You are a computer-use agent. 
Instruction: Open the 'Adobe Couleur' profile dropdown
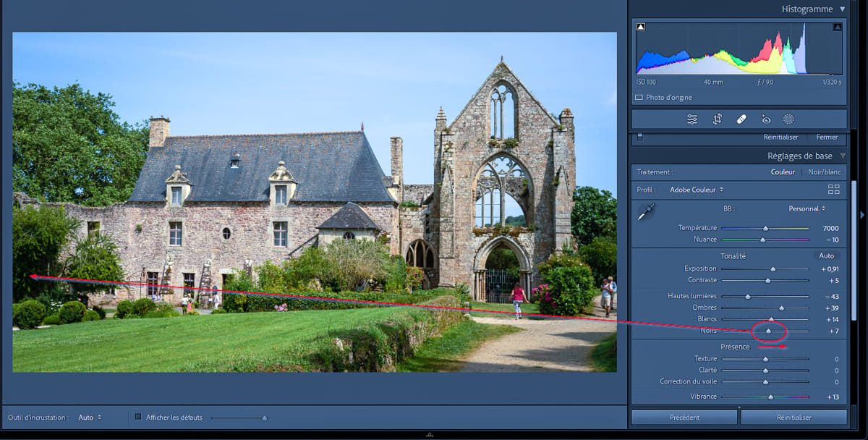[697, 190]
